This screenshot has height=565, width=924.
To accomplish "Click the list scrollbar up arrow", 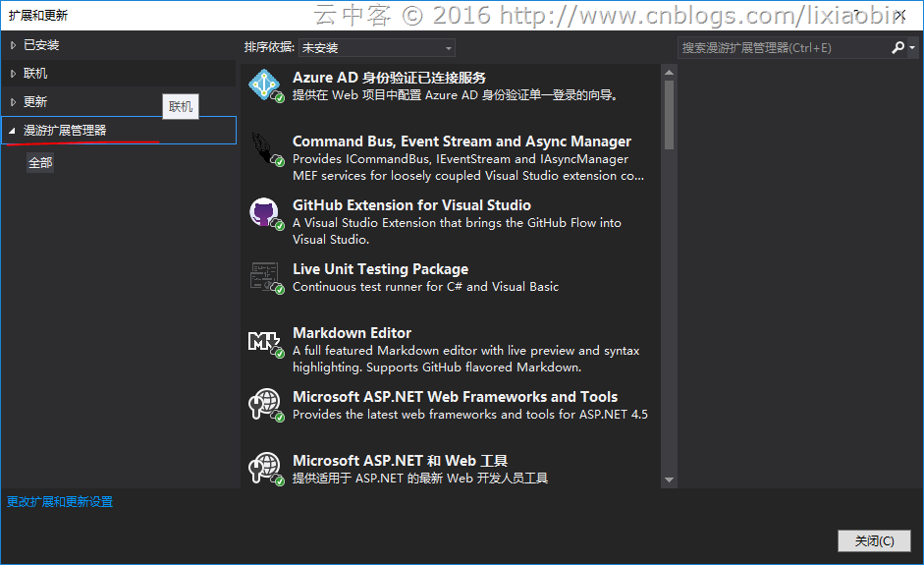I will click(669, 73).
